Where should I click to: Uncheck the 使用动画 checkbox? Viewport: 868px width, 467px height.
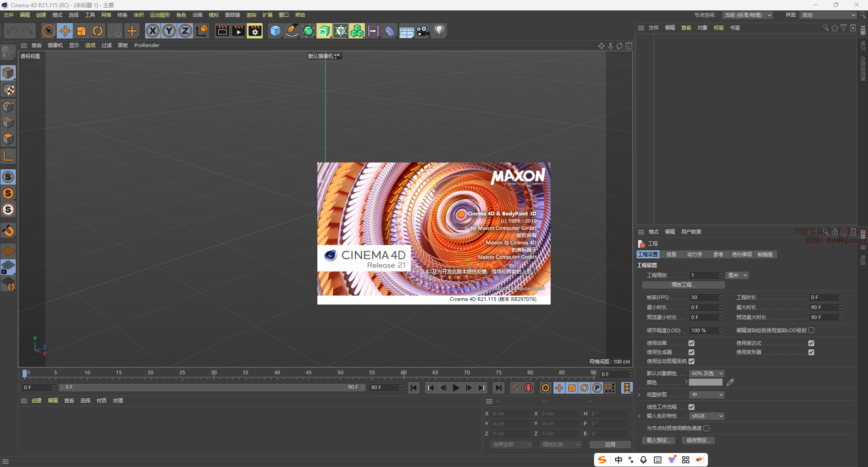691,343
